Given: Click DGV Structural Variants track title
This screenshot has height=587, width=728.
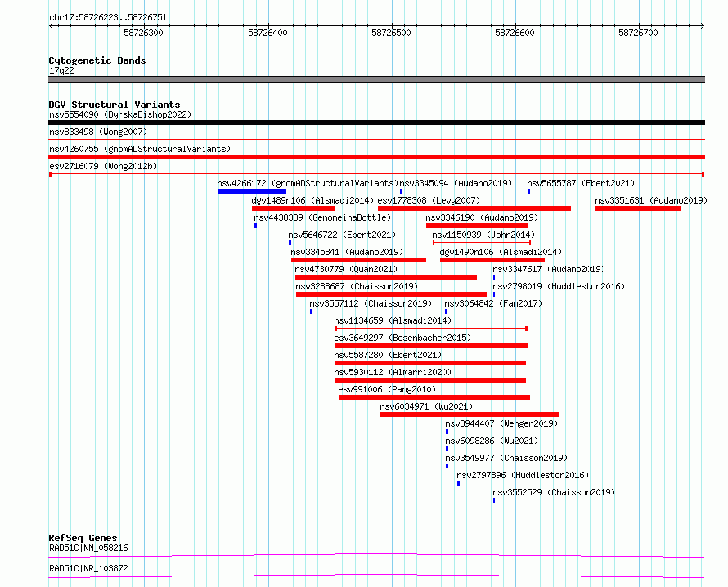Looking at the screenshot, I should 115,105.
